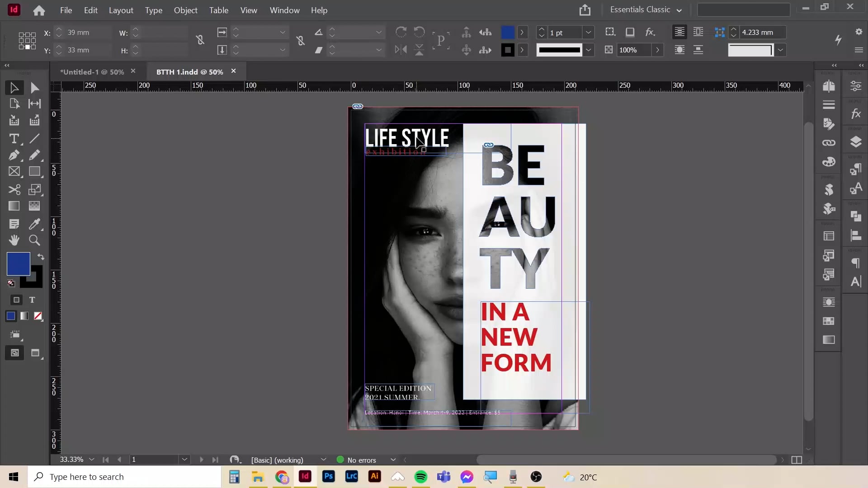Switch to the Untitled-1 document tab

coord(92,72)
